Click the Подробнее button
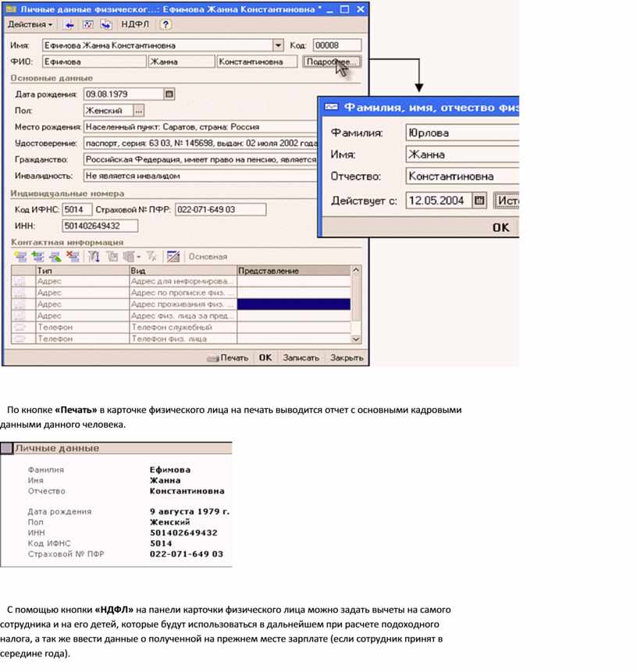This screenshot has height=672, width=637. pyautogui.click(x=331, y=62)
